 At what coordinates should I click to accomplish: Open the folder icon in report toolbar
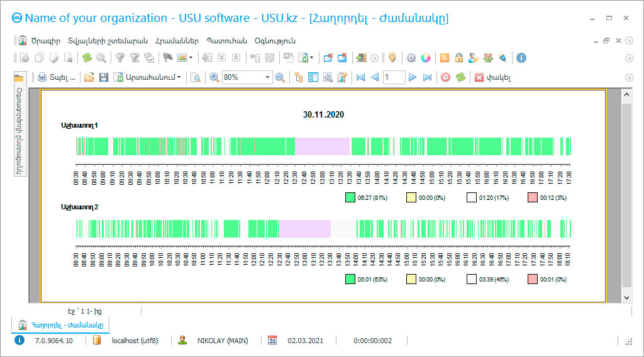[x=89, y=77]
